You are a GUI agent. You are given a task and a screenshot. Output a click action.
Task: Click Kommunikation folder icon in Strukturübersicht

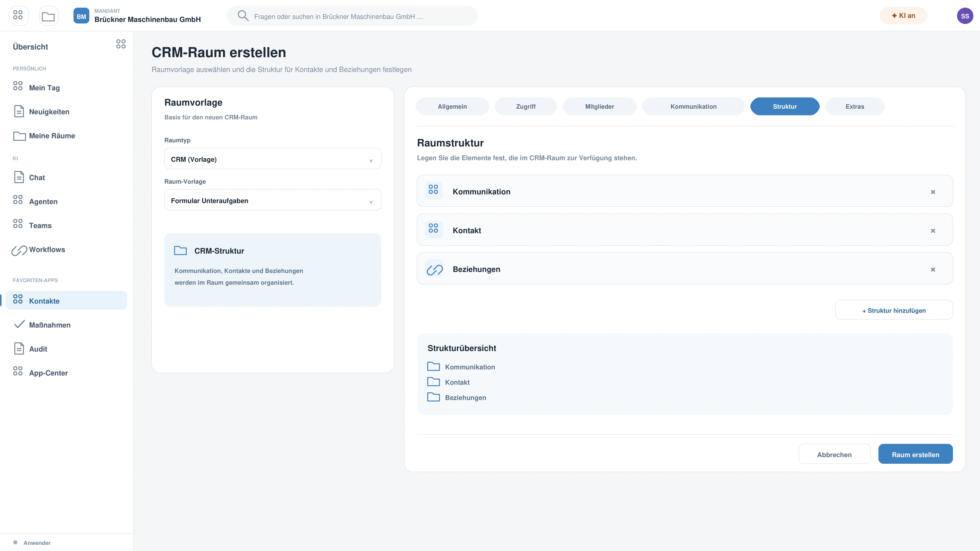click(433, 366)
